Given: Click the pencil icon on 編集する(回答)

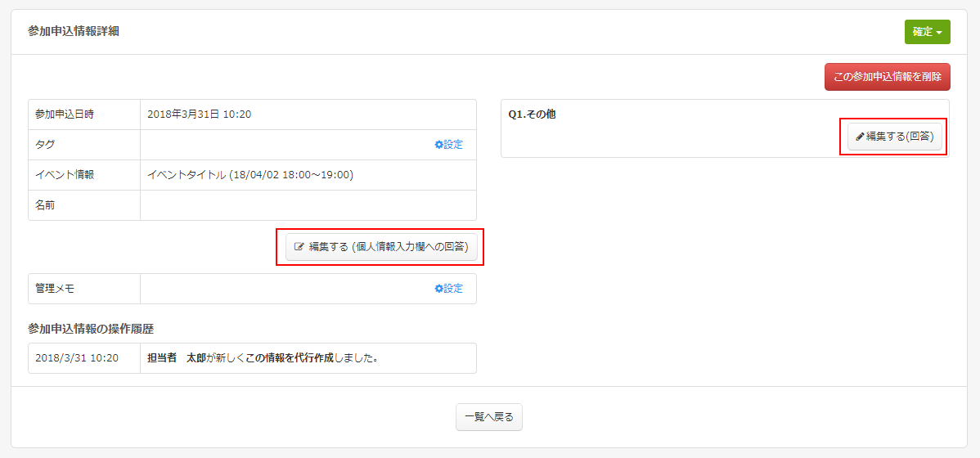Looking at the screenshot, I should 860,137.
